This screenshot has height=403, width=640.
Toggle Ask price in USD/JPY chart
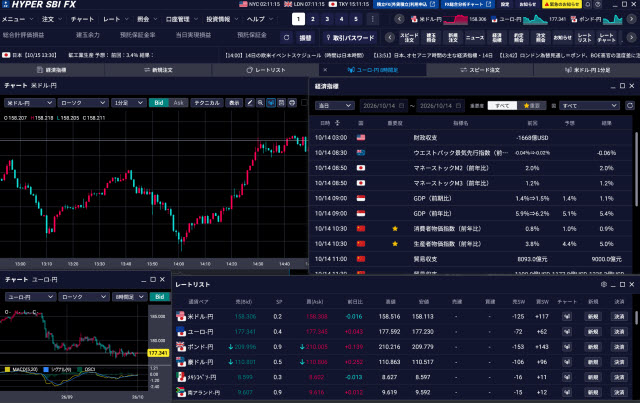tap(178, 103)
